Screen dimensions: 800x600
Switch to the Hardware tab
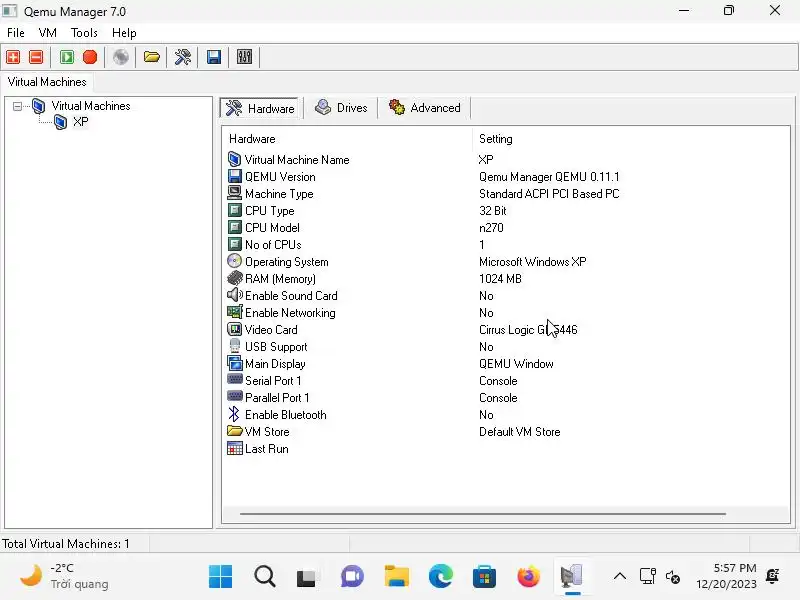point(260,108)
